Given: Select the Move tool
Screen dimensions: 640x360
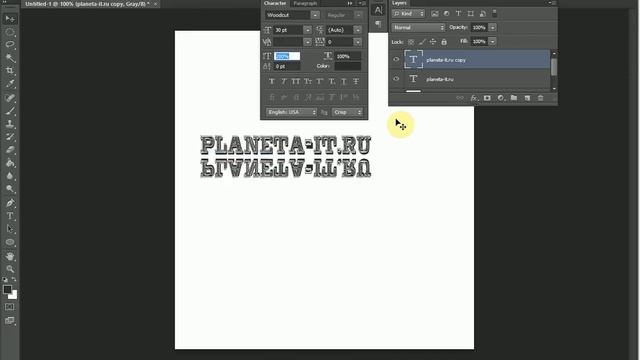Looking at the screenshot, I should point(10,19).
